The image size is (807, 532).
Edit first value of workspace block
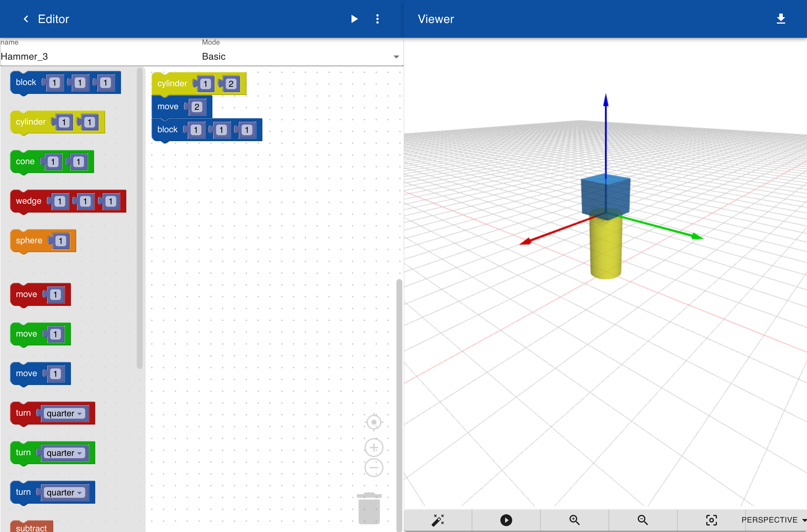196,130
